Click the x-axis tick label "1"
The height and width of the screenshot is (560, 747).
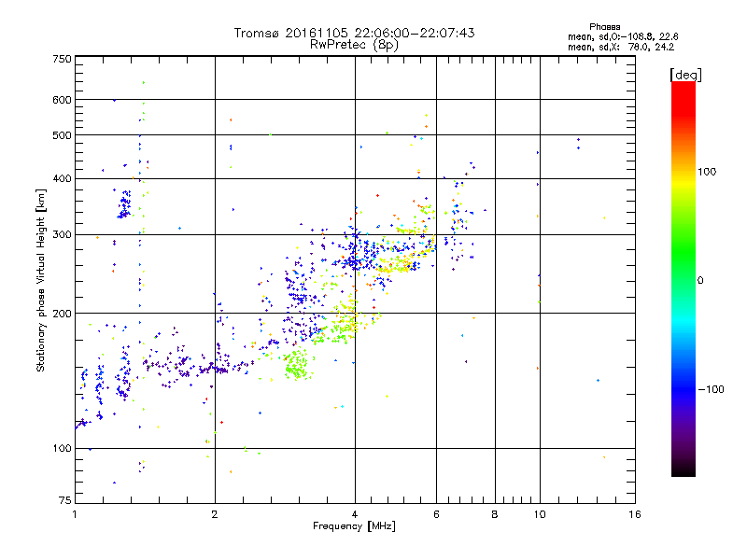[x=75, y=514]
